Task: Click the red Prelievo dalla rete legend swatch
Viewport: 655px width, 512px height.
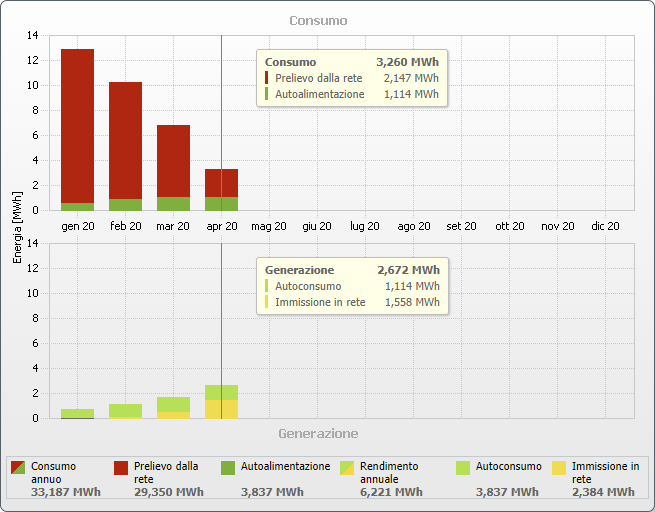Action: point(121,468)
